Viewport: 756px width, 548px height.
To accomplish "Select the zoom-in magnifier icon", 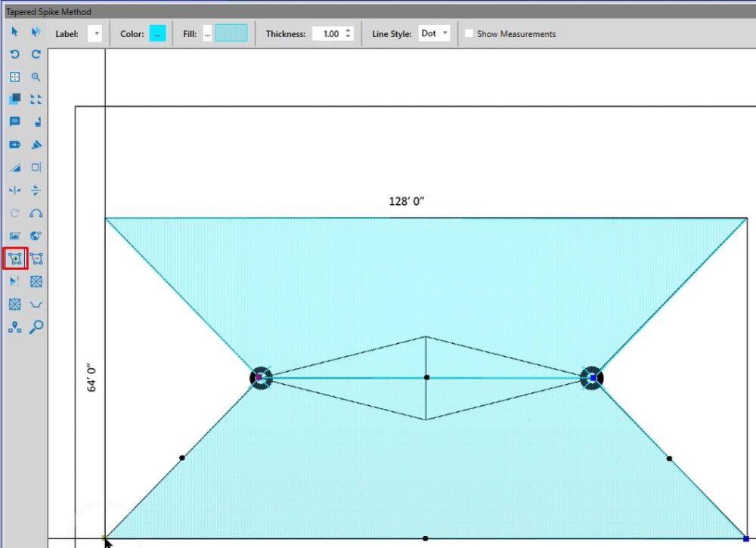I will [36, 77].
